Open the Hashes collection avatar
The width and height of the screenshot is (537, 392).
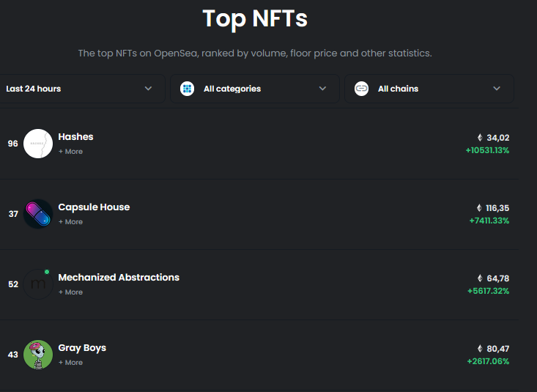coord(38,144)
